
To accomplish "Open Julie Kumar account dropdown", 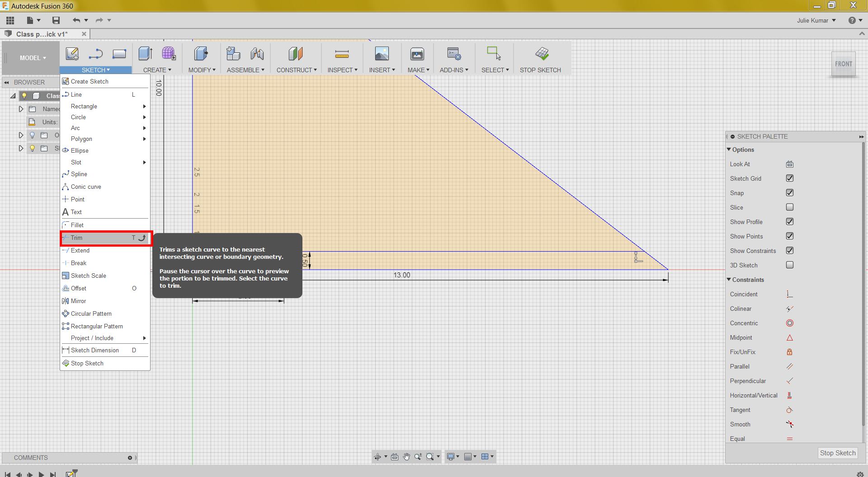I will [816, 20].
